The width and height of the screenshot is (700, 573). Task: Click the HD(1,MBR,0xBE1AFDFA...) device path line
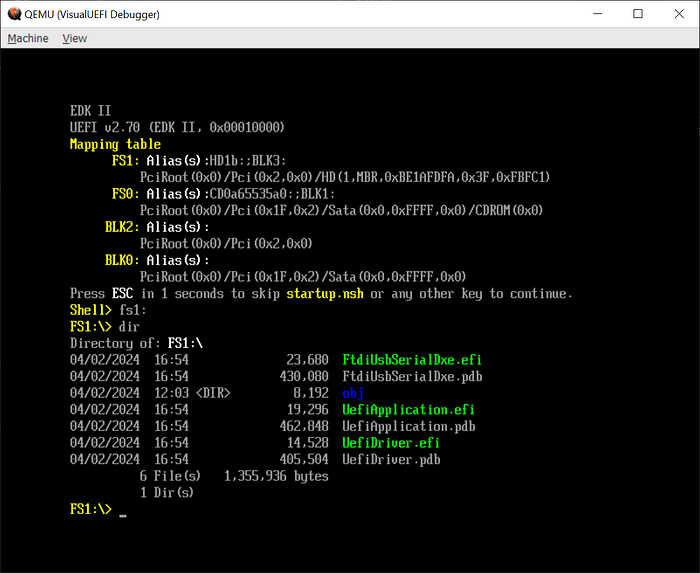(x=345, y=177)
